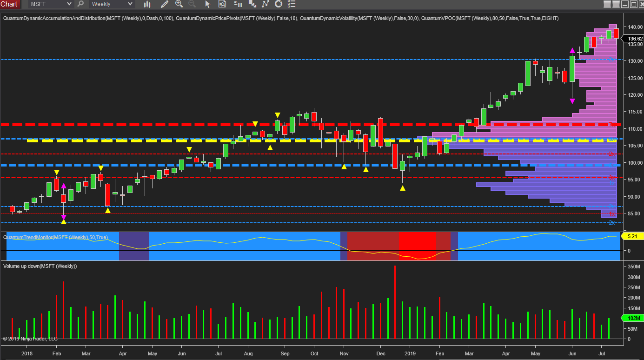
Task: Click the Volume up down panel label
Action: (x=40, y=266)
